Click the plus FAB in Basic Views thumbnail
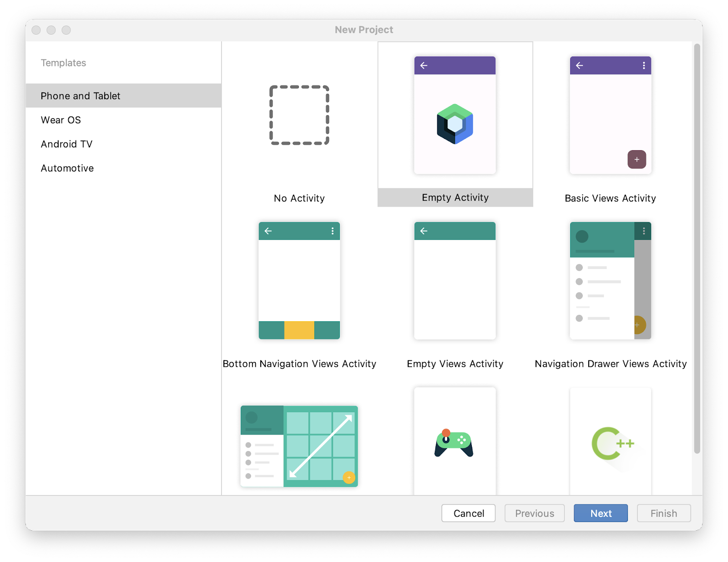The image size is (728, 562). click(637, 159)
